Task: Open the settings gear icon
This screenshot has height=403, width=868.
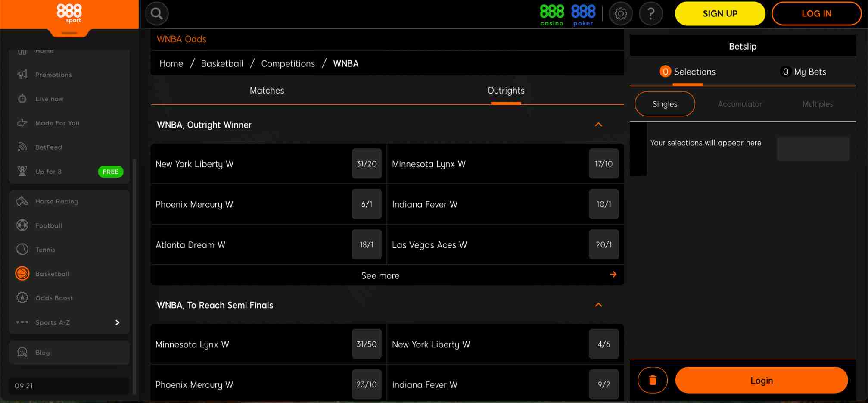Action: (620, 14)
